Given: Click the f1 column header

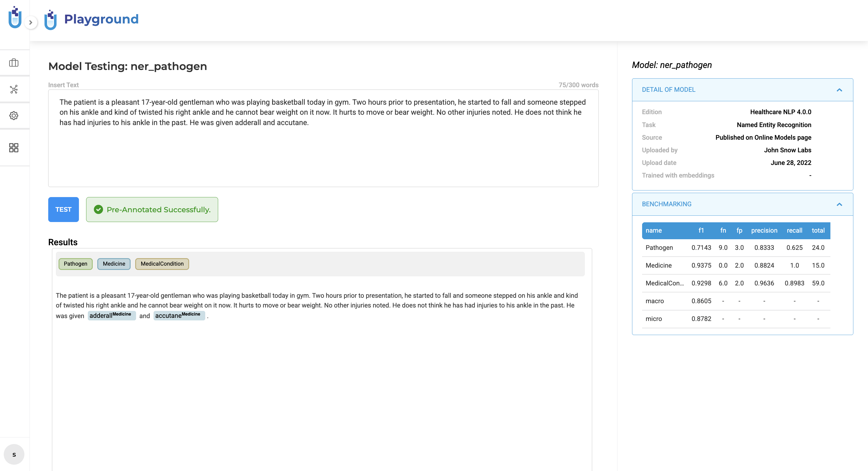Looking at the screenshot, I should pos(701,231).
